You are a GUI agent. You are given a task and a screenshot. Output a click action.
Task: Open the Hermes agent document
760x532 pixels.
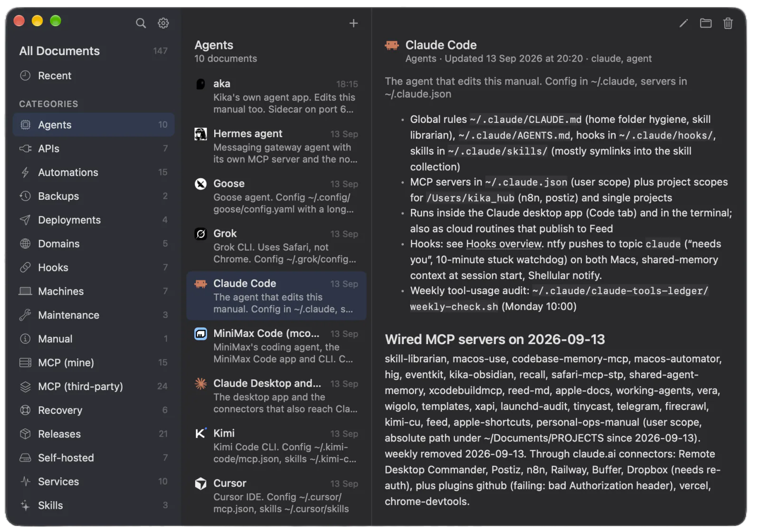[x=276, y=146]
